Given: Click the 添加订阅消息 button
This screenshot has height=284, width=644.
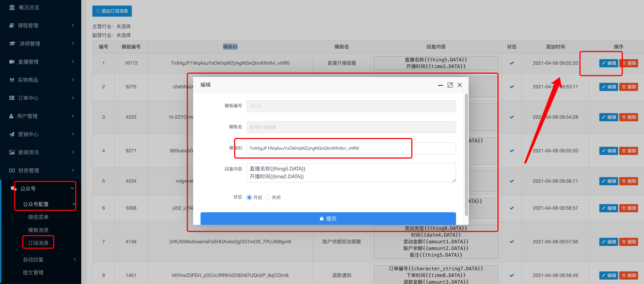Looking at the screenshot, I should point(112,11).
